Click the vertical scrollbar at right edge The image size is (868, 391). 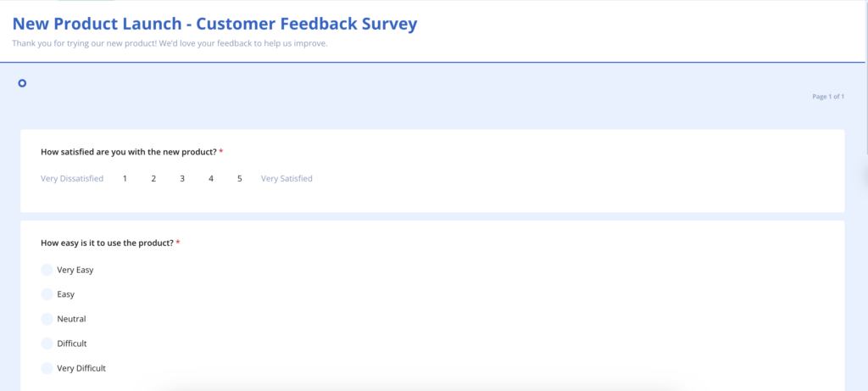click(x=866, y=77)
